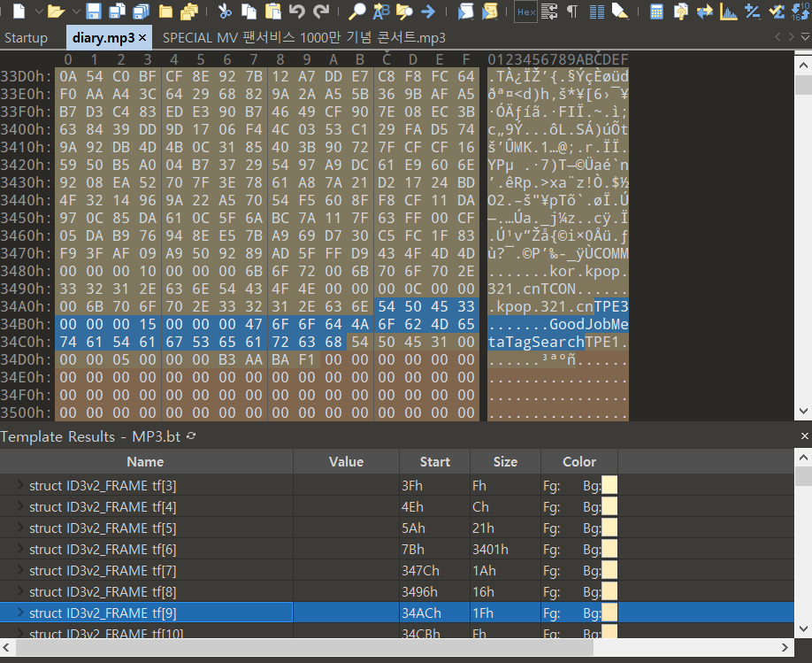
Task: Click the Goto arrow icon
Action: 428,11
